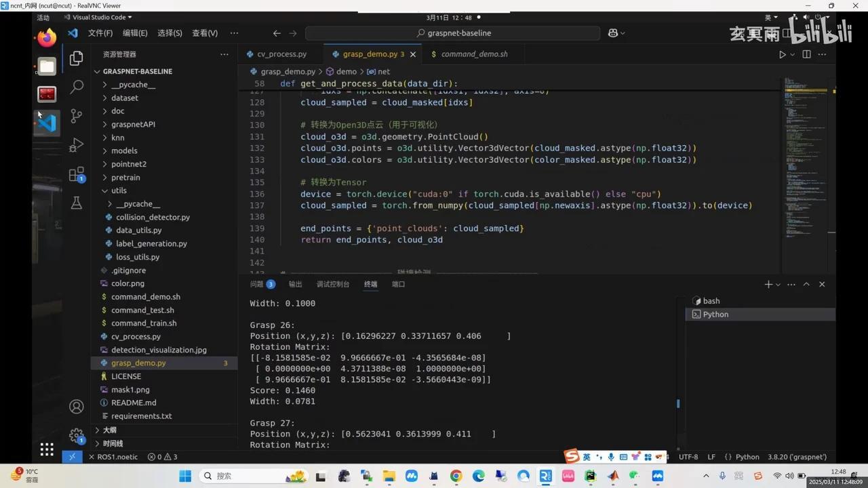Open the Run and Debug view
Screen dimensions: 868x488
click(x=76, y=144)
